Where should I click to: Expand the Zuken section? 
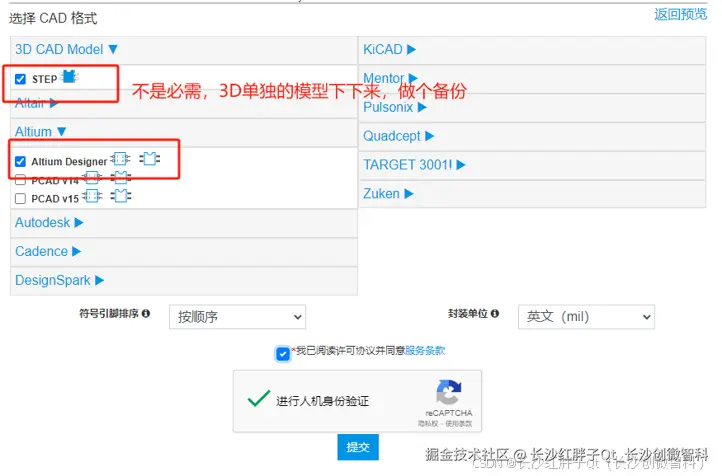pyautogui.click(x=388, y=194)
